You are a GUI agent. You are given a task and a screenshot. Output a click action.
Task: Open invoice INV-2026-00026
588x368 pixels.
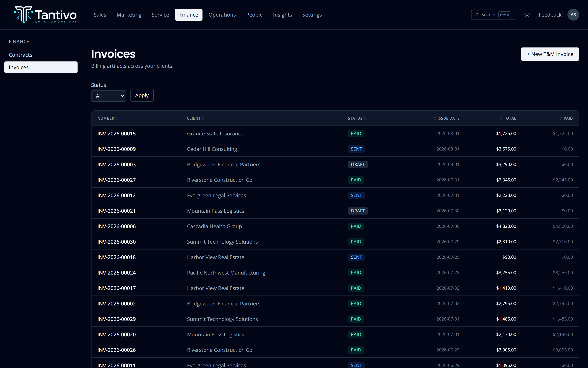coord(116,350)
